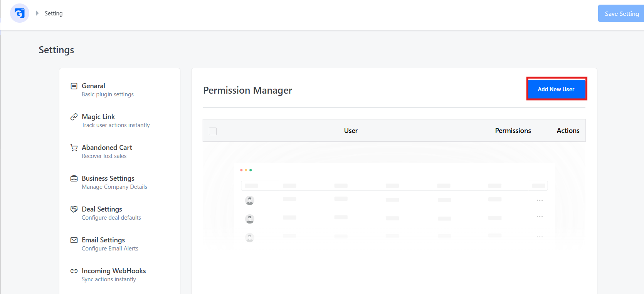Click the Email Settings envelope icon

(x=74, y=240)
